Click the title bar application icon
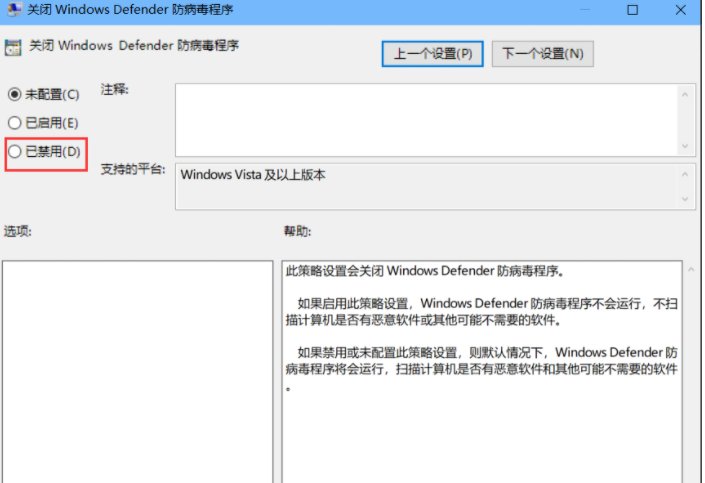The height and width of the screenshot is (483, 705). point(14,9)
